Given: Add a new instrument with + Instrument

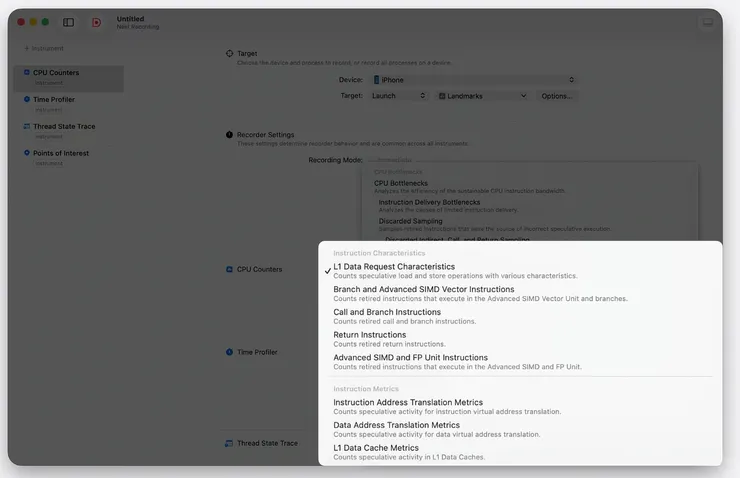Looking at the screenshot, I should [44, 48].
